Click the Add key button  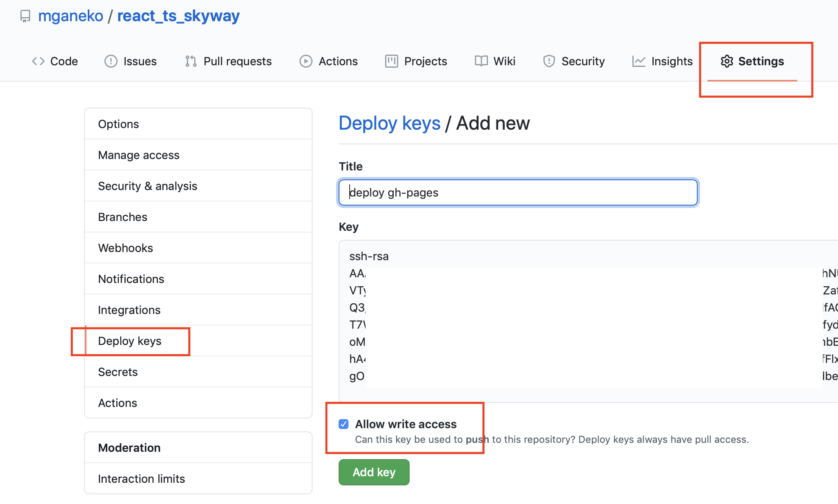pos(374,472)
